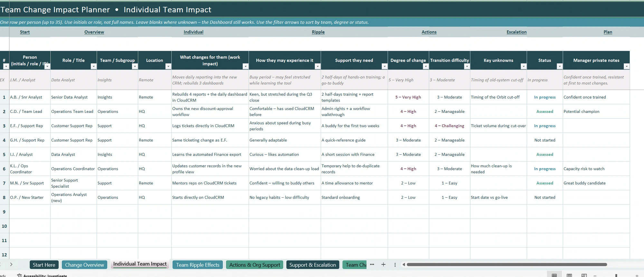The width and height of the screenshot is (644, 277).
Task: Follow the Actions navigation link
Action: (429, 32)
